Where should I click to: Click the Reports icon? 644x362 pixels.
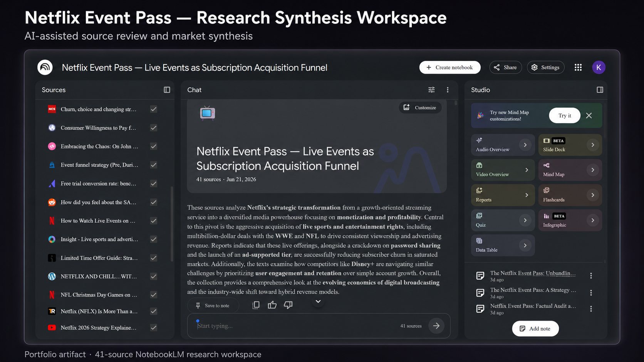pyautogui.click(x=479, y=190)
